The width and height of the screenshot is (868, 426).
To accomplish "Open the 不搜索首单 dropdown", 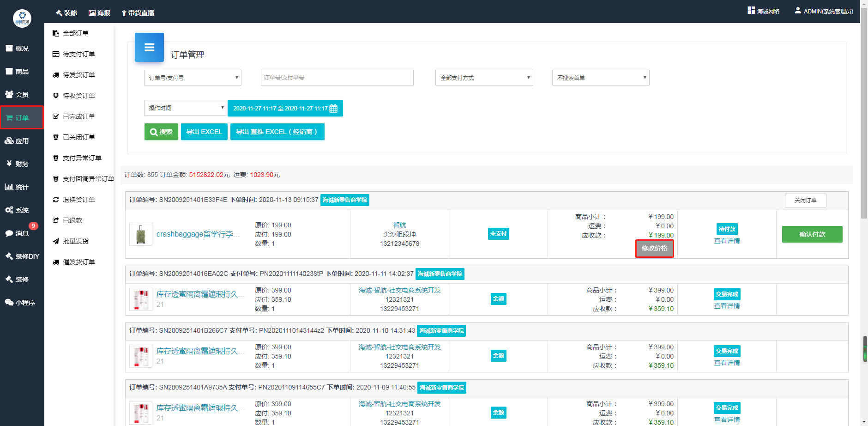I will [x=600, y=78].
